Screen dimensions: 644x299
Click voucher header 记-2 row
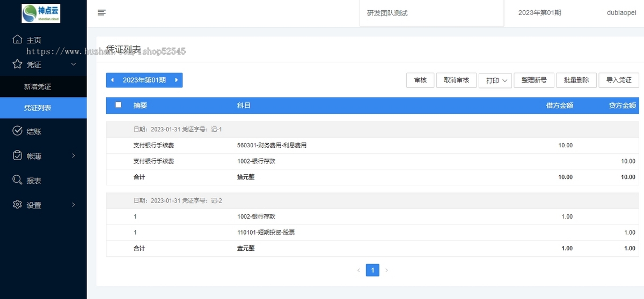[372, 201]
